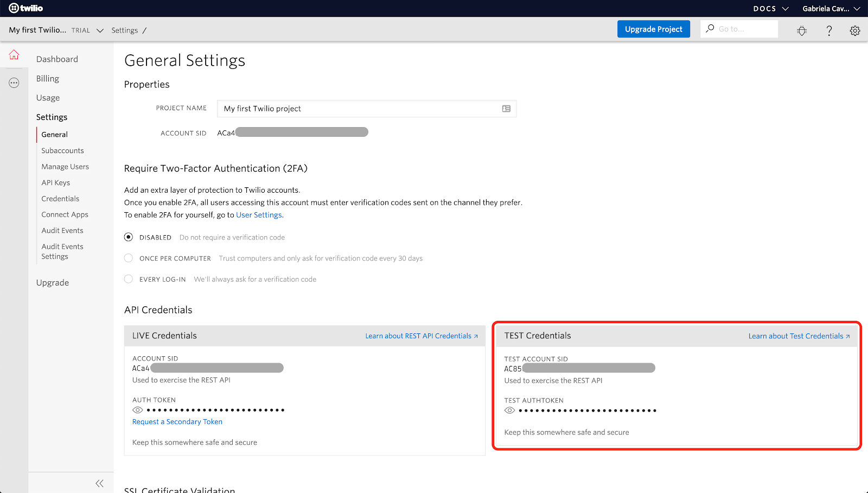Image resolution: width=868 pixels, height=493 pixels.
Task: Open the project switcher chevron
Action: click(100, 30)
